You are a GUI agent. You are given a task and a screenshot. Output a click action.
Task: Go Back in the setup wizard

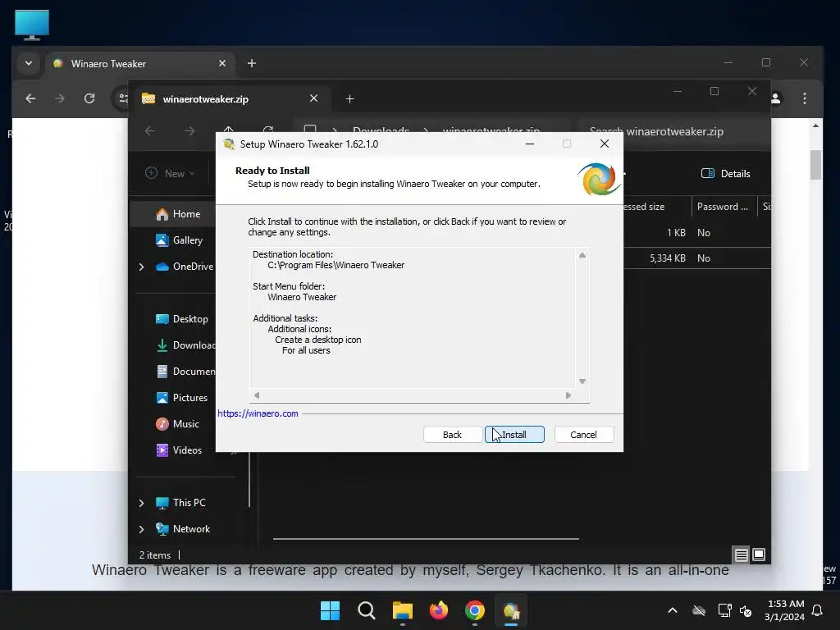[452, 435]
